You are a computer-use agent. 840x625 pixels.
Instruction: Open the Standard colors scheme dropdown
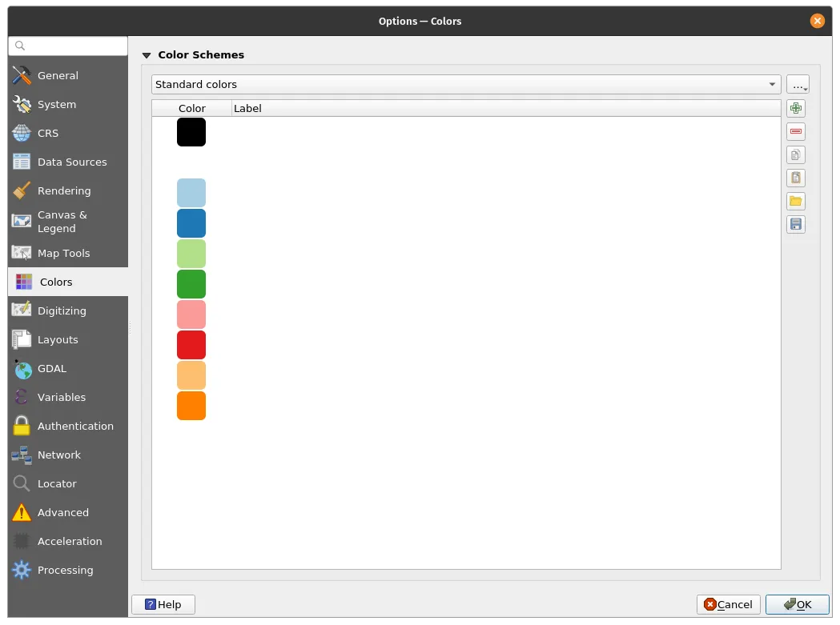[x=466, y=84]
